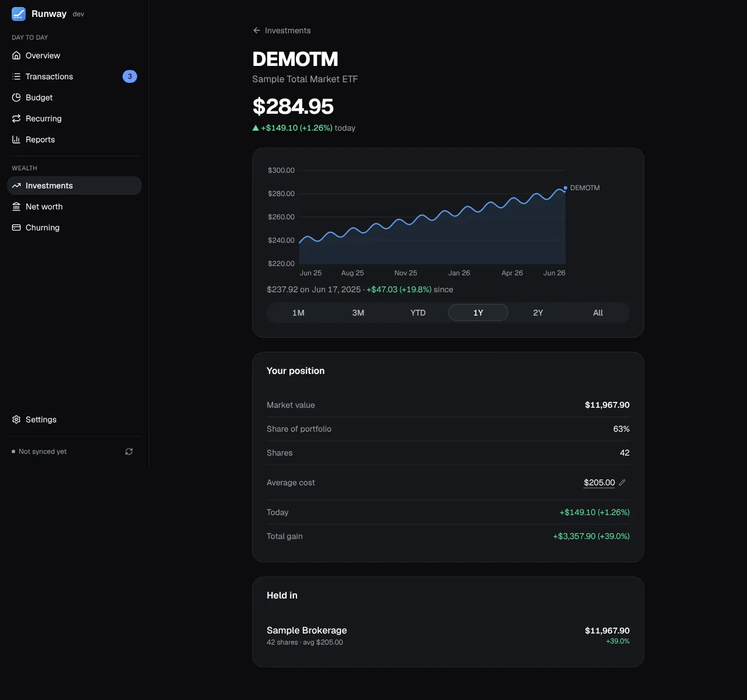
Task: Show the All time chart range
Action: tap(598, 313)
